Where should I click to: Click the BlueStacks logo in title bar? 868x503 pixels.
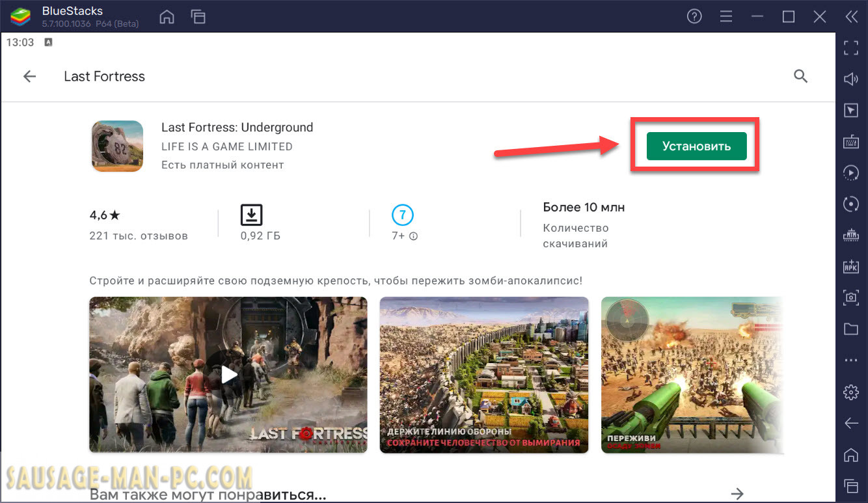(21, 16)
